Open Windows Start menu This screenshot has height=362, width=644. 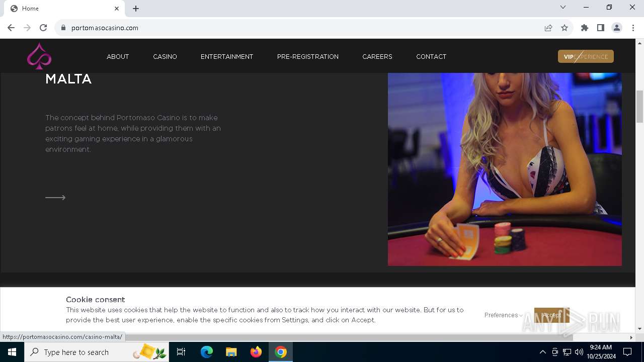pos(12,352)
